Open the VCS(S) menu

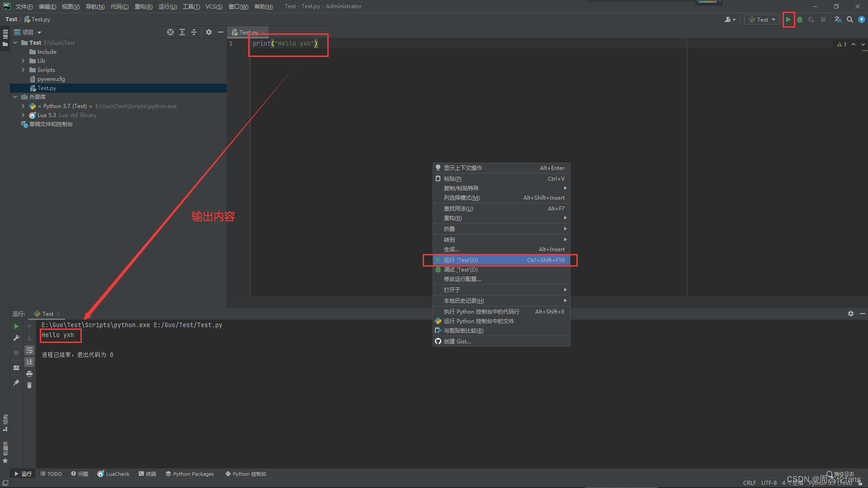coord(214,6)
